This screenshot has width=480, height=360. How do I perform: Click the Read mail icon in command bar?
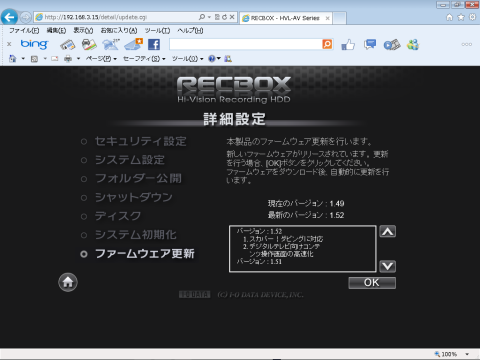(x=55, y=59)
